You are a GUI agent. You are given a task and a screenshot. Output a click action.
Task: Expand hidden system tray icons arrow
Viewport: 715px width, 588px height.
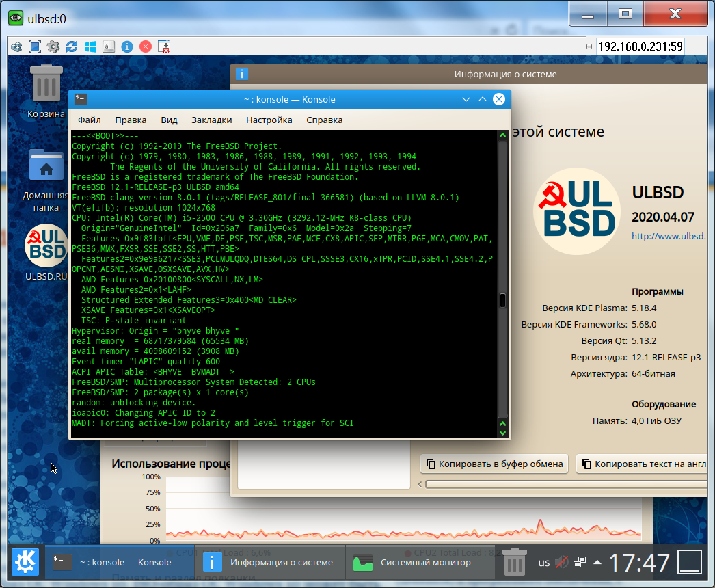(597, 563)
